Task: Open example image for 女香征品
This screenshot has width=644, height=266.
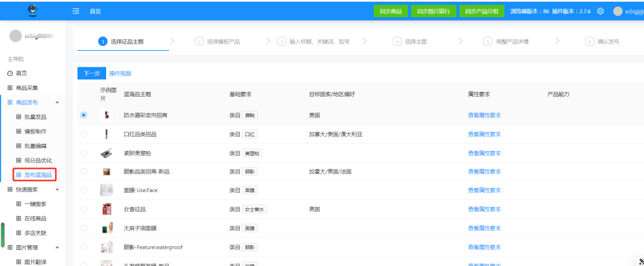Action: 106,209
